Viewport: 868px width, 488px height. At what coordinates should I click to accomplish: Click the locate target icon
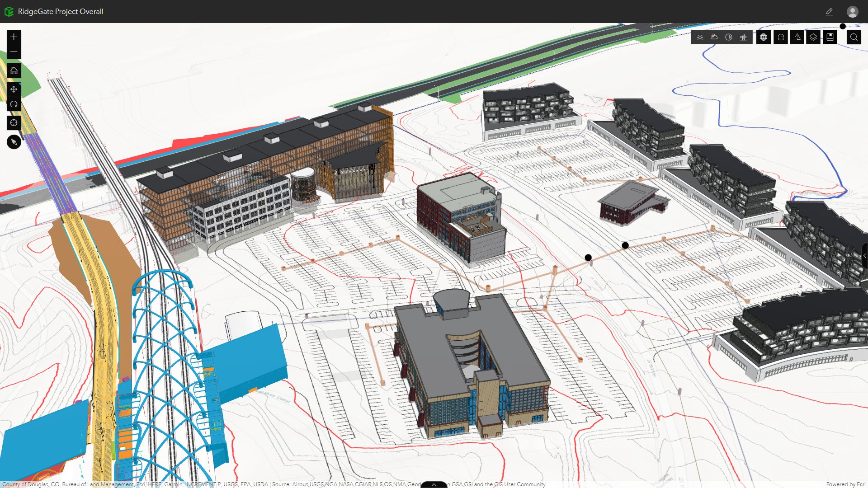14,123
